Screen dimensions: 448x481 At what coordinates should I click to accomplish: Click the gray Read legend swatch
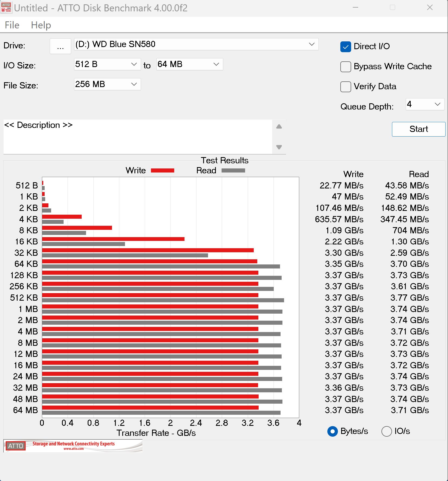tap(233, 170)
